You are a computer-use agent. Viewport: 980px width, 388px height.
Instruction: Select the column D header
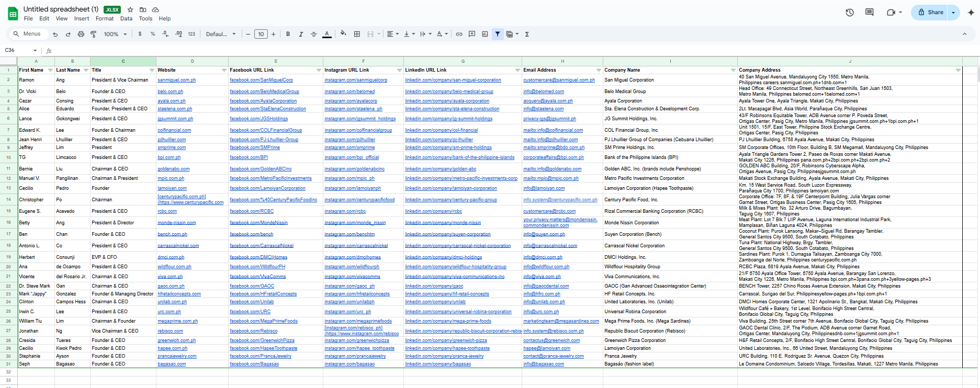(192, 61)
